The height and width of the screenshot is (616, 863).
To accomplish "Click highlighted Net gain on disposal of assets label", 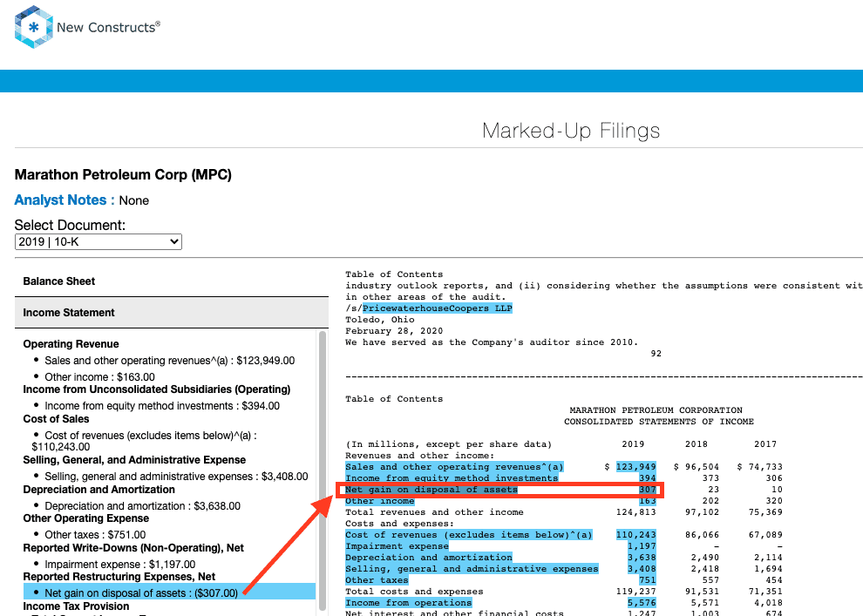I will tap(431, 490).
